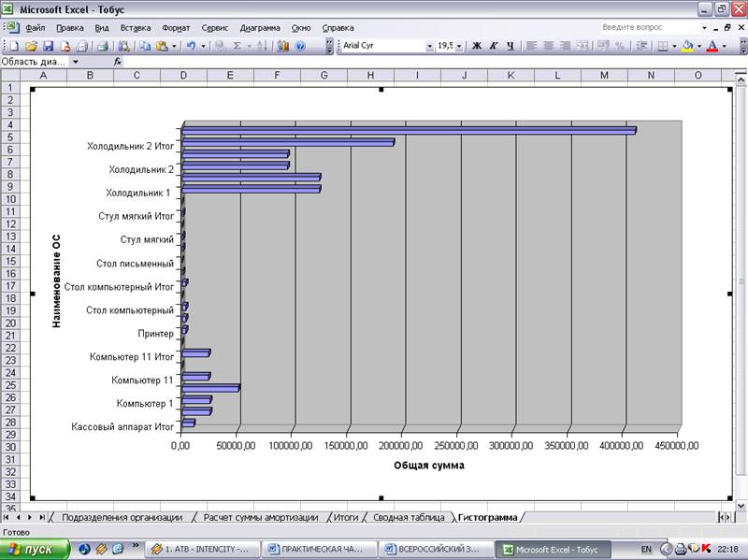Click the fill color paint bucket swatch
Viewport: 748px width, 560px height.
click(x=688, y=45)
